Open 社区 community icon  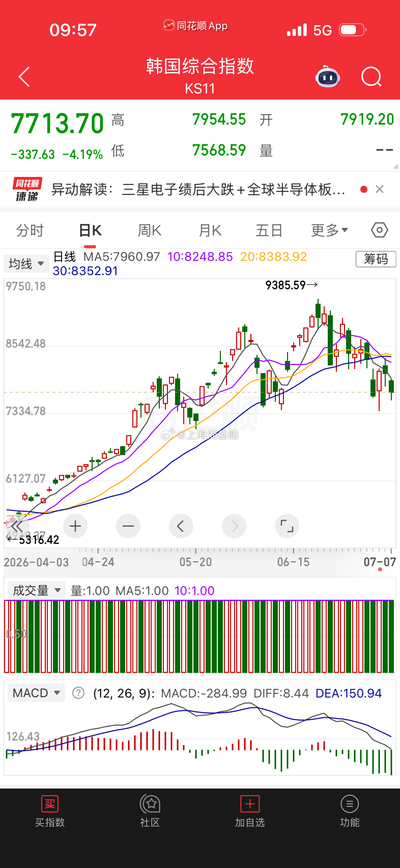pyautogui.click(x=150, y=811)
